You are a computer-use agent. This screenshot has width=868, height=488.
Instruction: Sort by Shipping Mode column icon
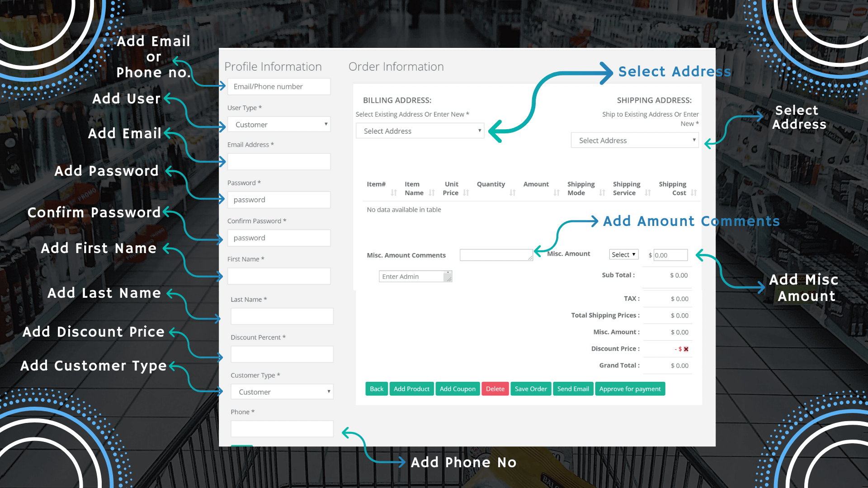pos(602,193)
